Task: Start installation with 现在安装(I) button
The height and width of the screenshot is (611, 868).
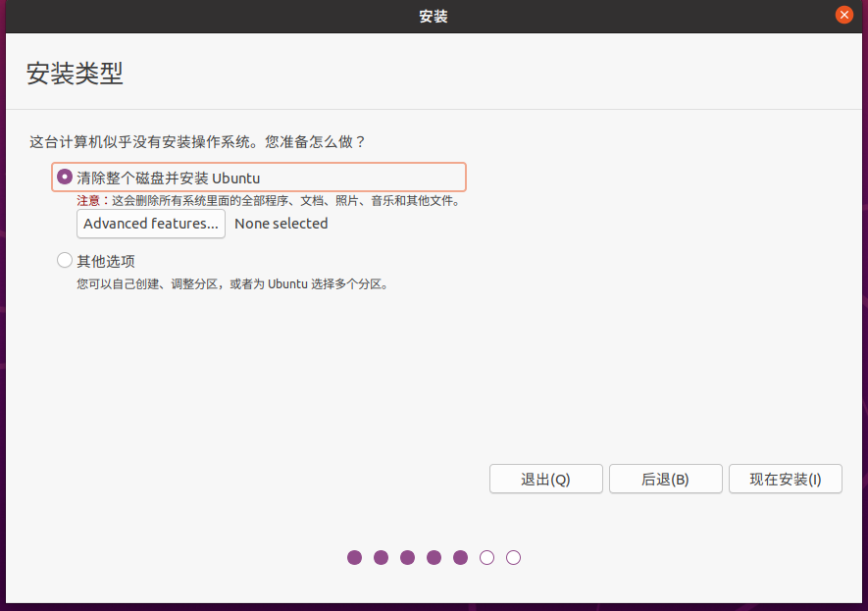Action: pyautogui.click(x=785, y=479)
